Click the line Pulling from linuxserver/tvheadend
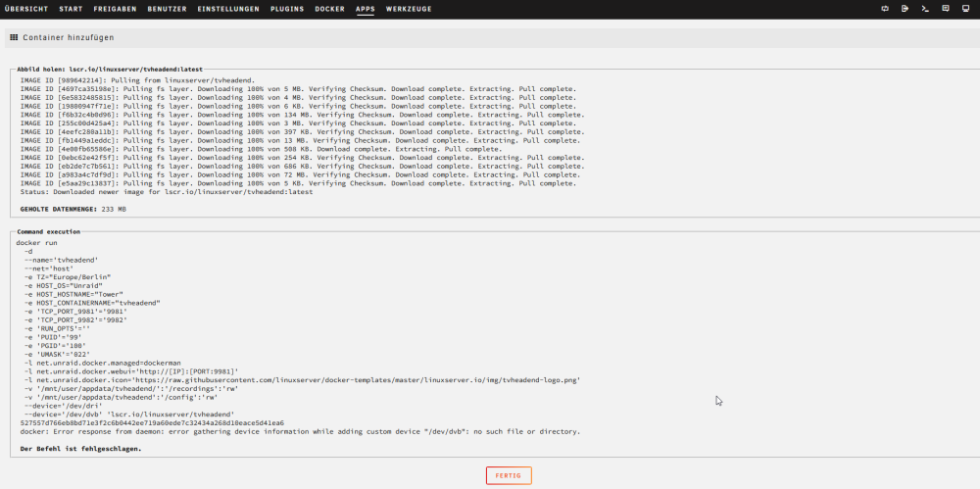The width and height of the screenshot is (980, 489). click(137, 80)
